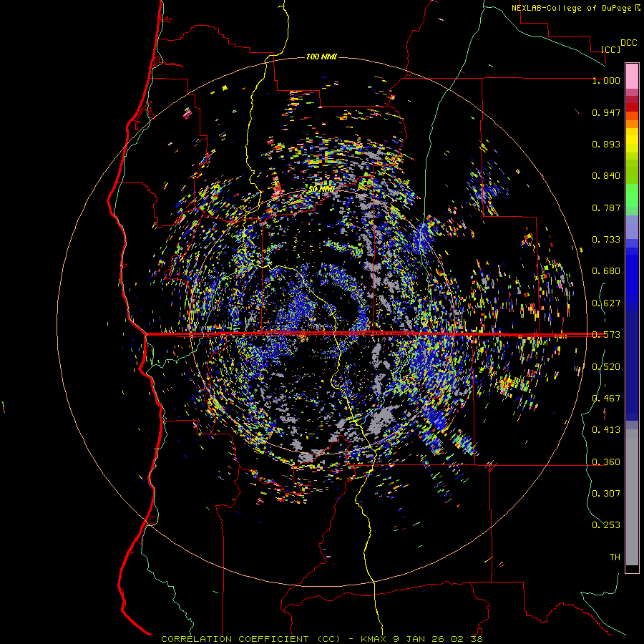Click the 0.627 scale value

pyautogui.click(x=606, y=303)
